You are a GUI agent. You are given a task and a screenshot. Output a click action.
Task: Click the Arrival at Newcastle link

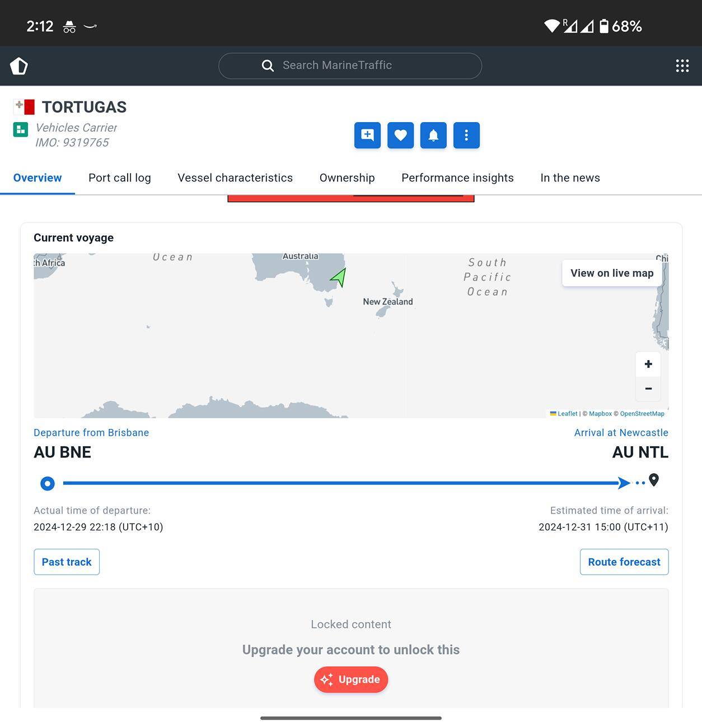pos(621,432)
